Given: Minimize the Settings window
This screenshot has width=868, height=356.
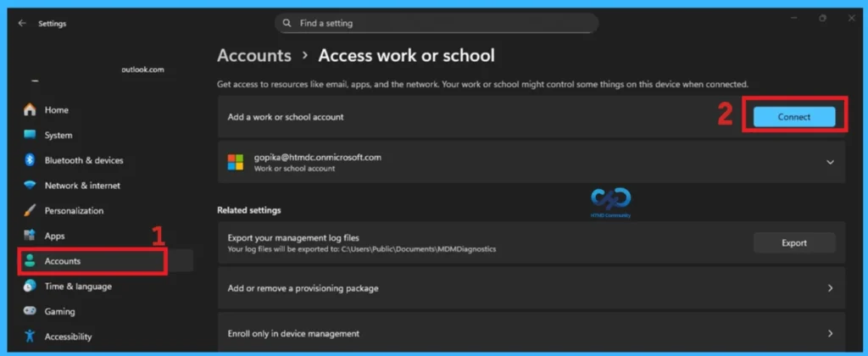Looking at the screenshot, I should coord(794,19).
